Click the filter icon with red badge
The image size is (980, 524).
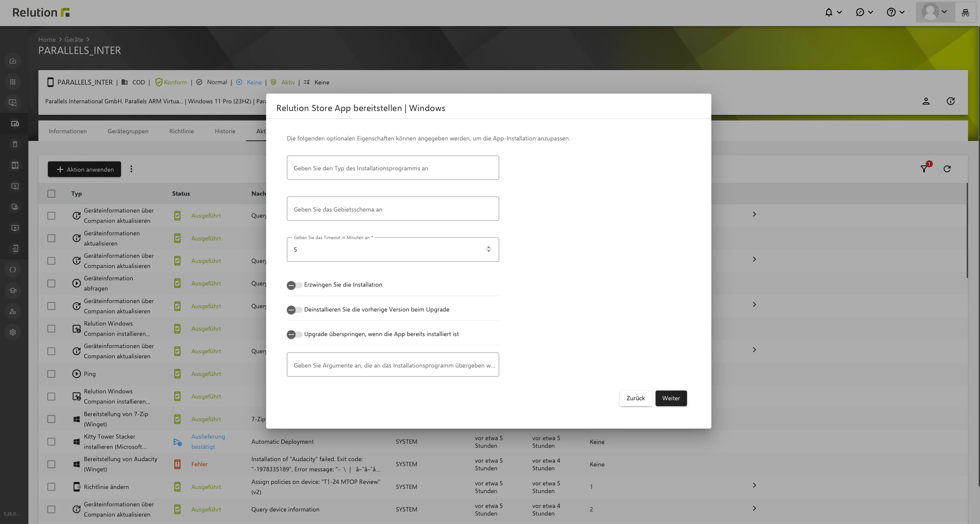(924, 169)
